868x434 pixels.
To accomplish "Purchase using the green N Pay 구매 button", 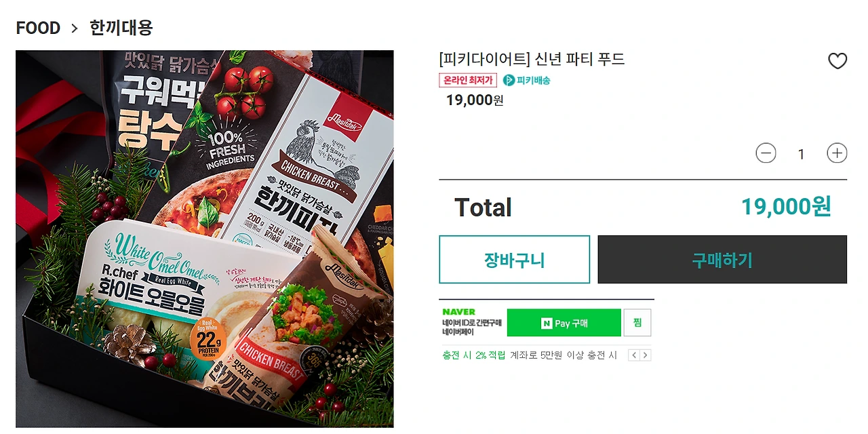I will coord(564,323).
